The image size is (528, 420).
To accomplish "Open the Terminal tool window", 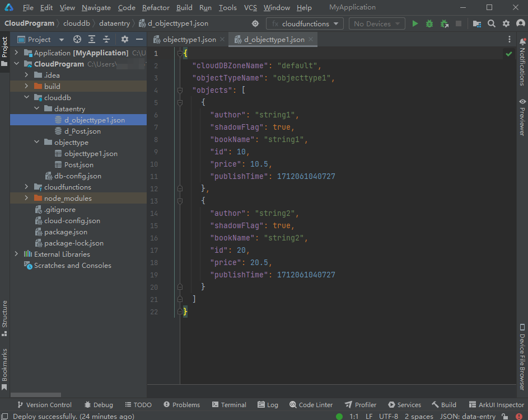I will point(228,405).
